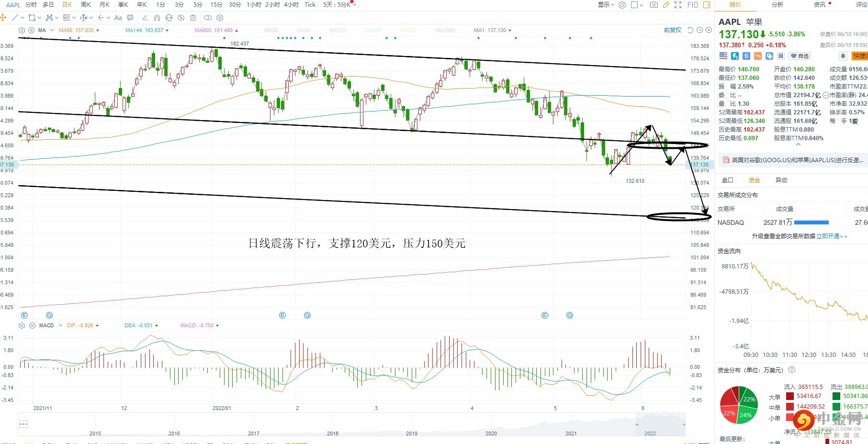Toggle the link drawings icon

coord(208,18)
